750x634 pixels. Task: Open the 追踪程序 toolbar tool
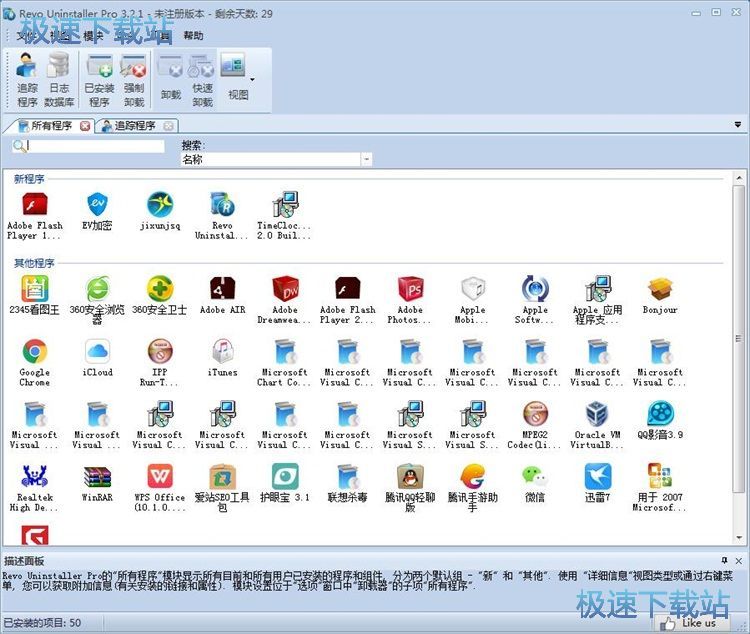[27, 80]
